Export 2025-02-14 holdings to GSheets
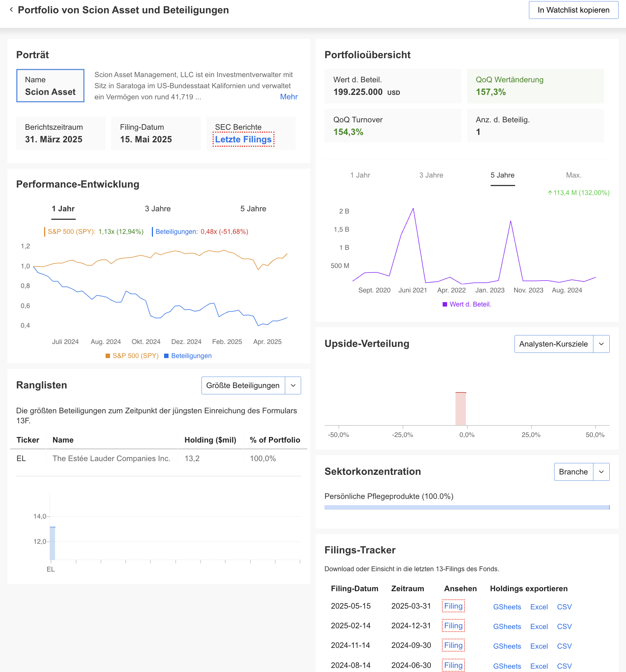The image size is (626, 672). (507, 626)
